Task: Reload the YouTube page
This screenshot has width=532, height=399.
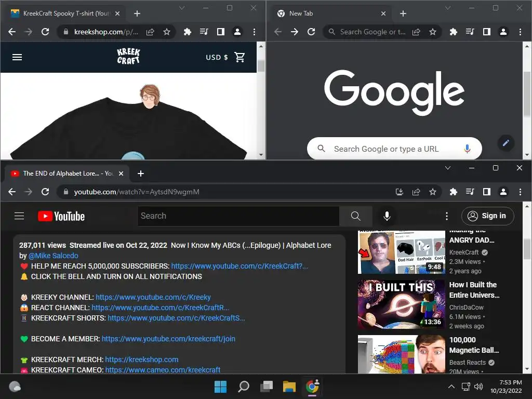Action: pyautogui.click(x=45, y=192)
